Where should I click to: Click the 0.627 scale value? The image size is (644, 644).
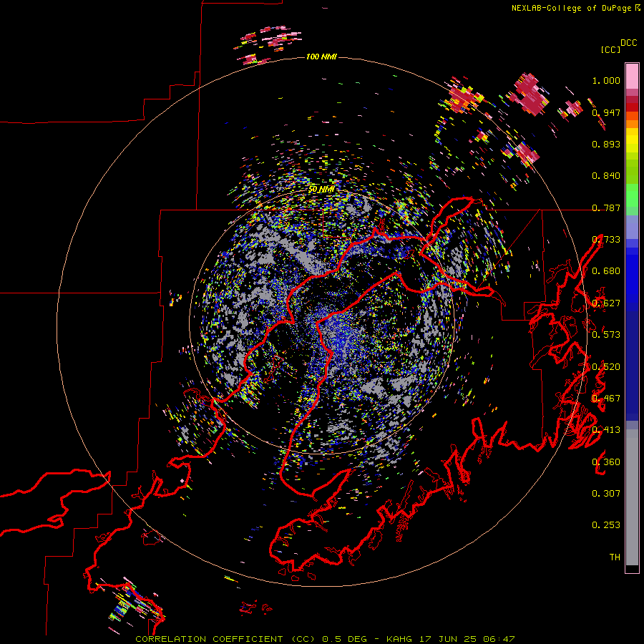606,303
